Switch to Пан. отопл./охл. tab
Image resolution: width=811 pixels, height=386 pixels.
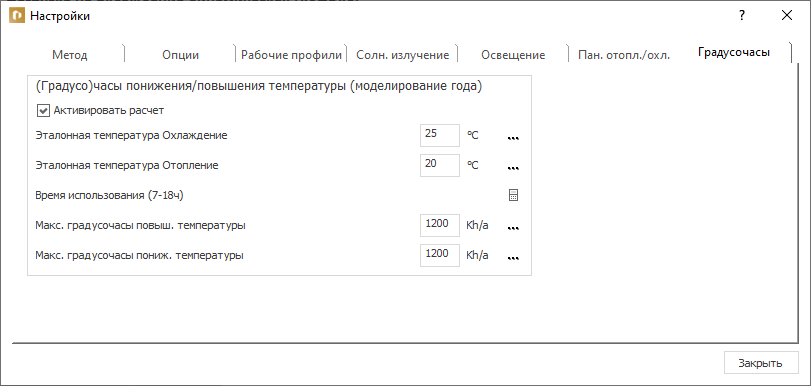tap(624, 55)
